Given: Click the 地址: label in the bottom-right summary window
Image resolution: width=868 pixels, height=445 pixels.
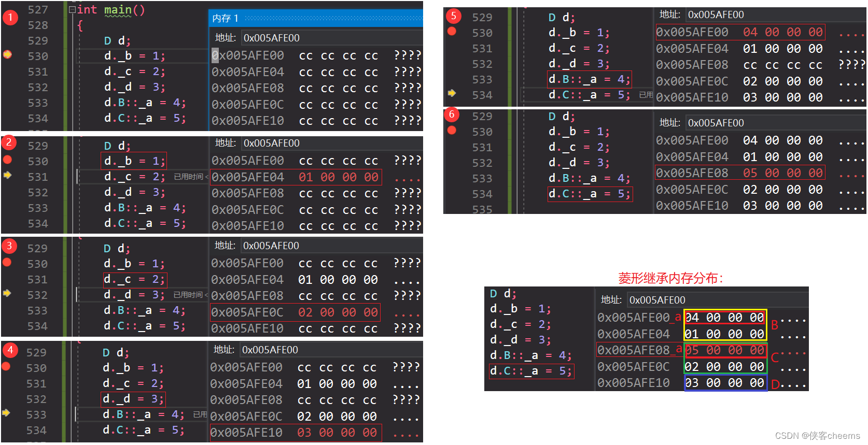Looking at the screenshot, I should (611, 300).
